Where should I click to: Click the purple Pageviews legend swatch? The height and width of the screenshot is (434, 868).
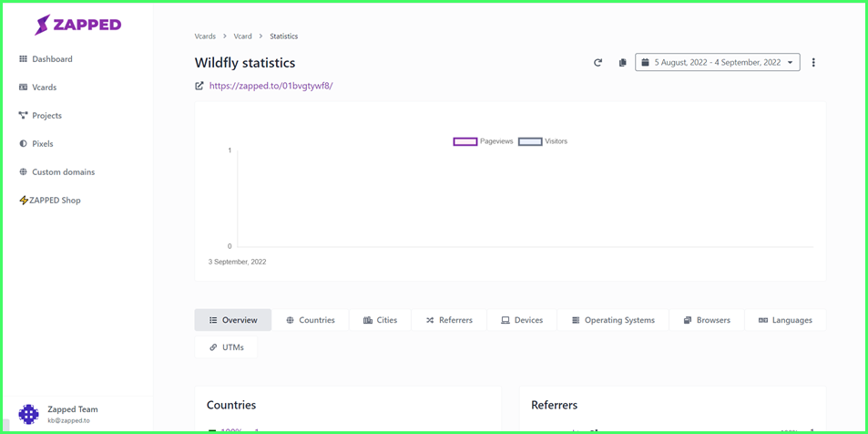click(465, 141)
